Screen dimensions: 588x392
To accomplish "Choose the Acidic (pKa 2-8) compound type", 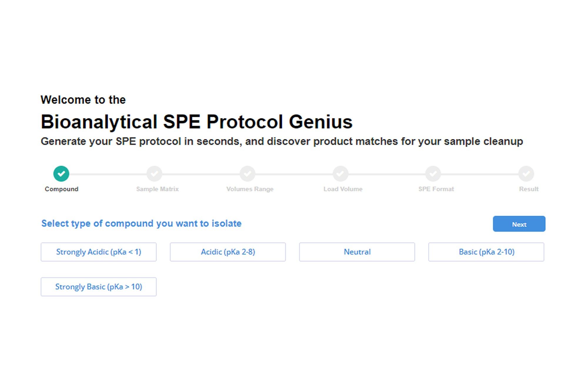I will [228, 252].
